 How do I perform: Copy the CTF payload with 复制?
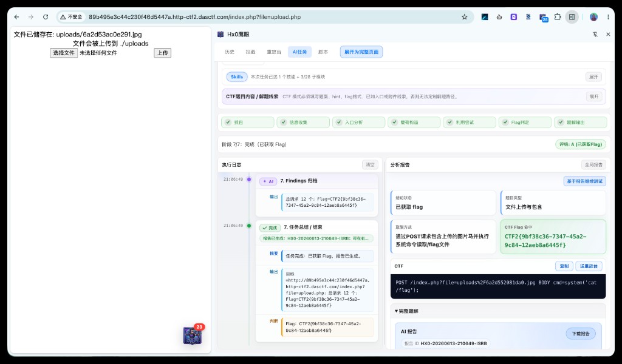pos(564,266)
